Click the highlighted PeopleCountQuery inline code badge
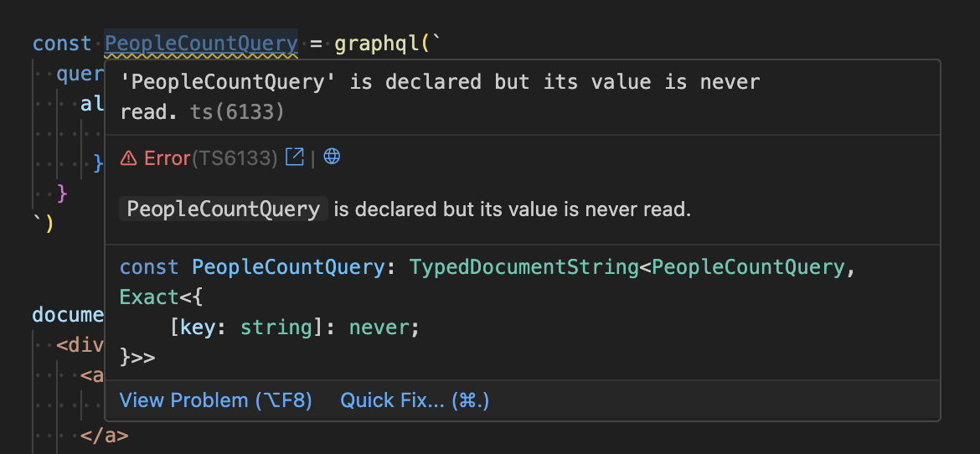The width and height of the screenshot is (980, 454). (224, 209)
